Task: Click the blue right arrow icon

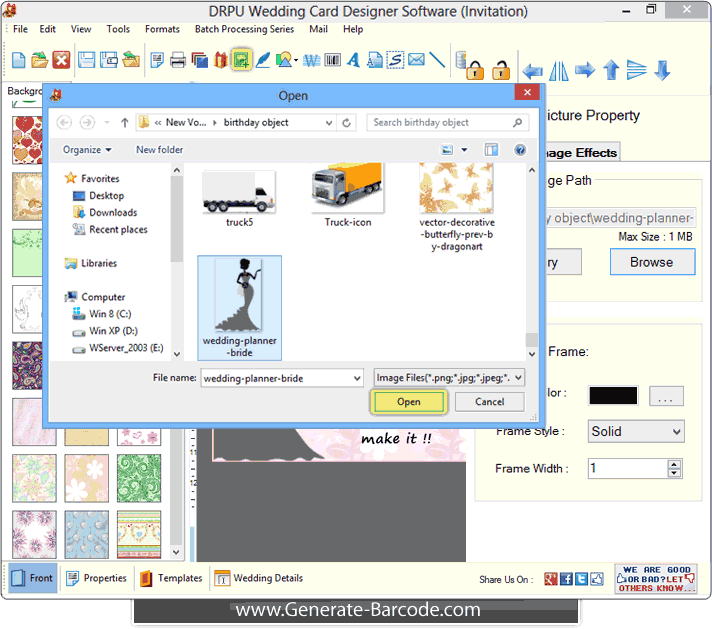Action: (x=585, y=70)
